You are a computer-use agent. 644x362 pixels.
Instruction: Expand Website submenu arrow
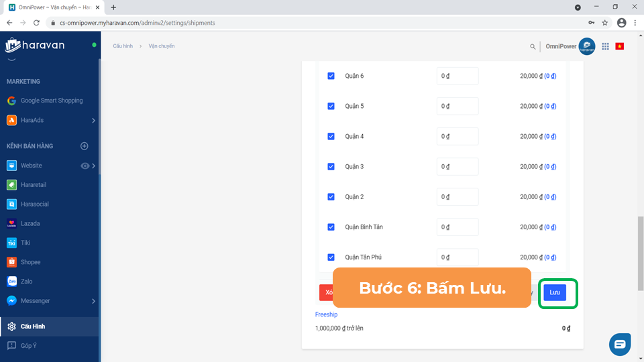click(94, 166)
